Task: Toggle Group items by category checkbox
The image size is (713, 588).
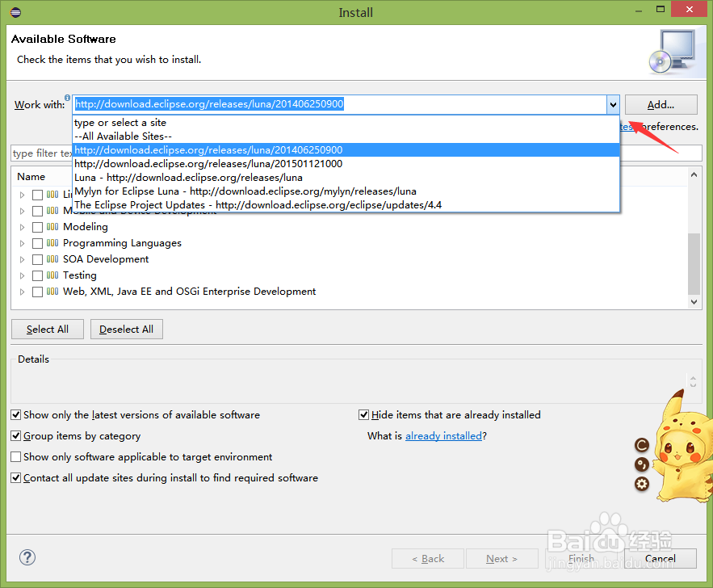Action: tap(16, 435)
